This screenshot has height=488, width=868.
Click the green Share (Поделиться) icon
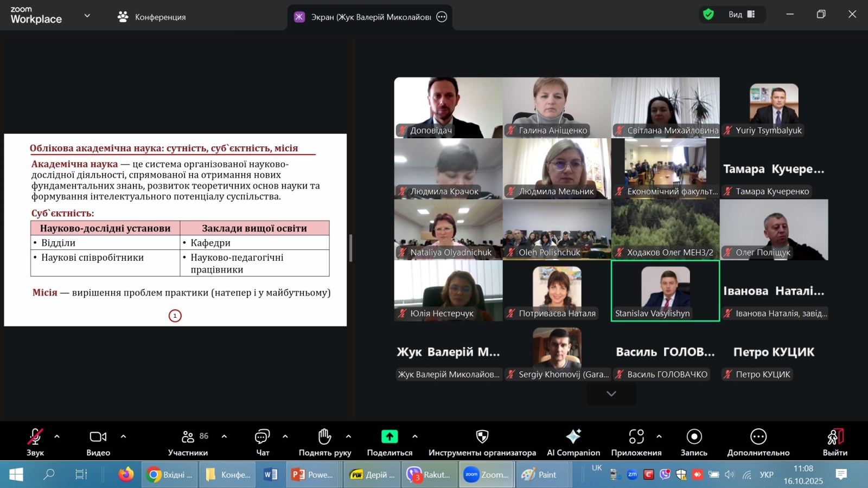click(390, 436)
